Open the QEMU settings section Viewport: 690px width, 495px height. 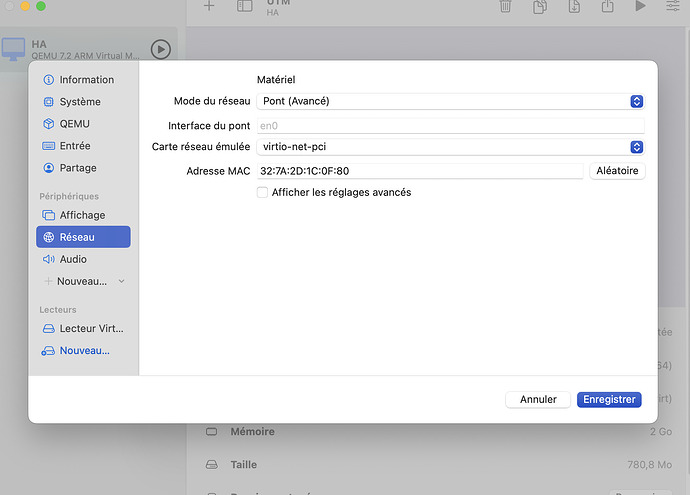(x=73, y=124)
